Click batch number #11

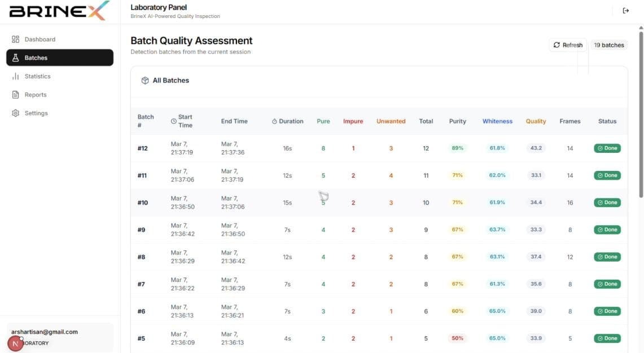pyautogui.click(x=142, y=175)
